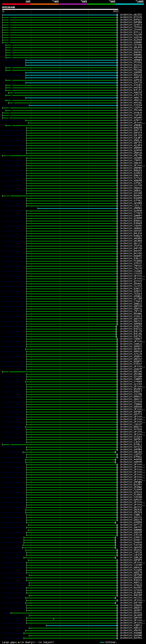Viewport: 146px width, 644px height.
Task: Click the cyan bar of UniRef100_A3BPC1
Action: (x=82, y=625)
